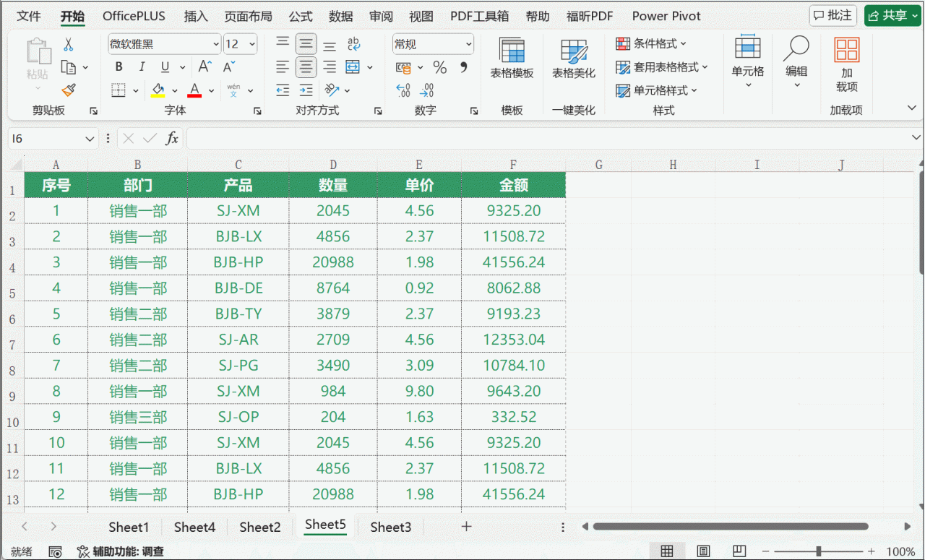Switch to the 公式 Formulas tab

coord(301,16)
